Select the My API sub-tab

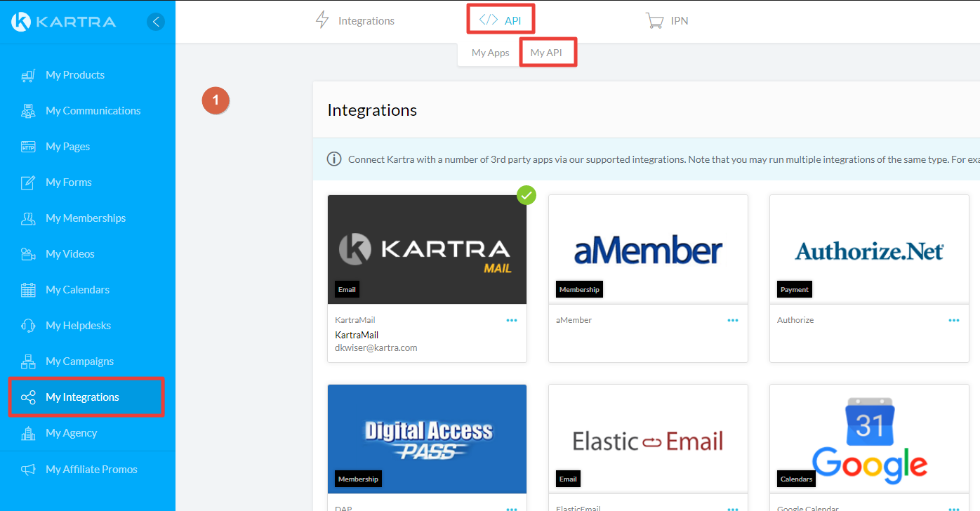546,53
